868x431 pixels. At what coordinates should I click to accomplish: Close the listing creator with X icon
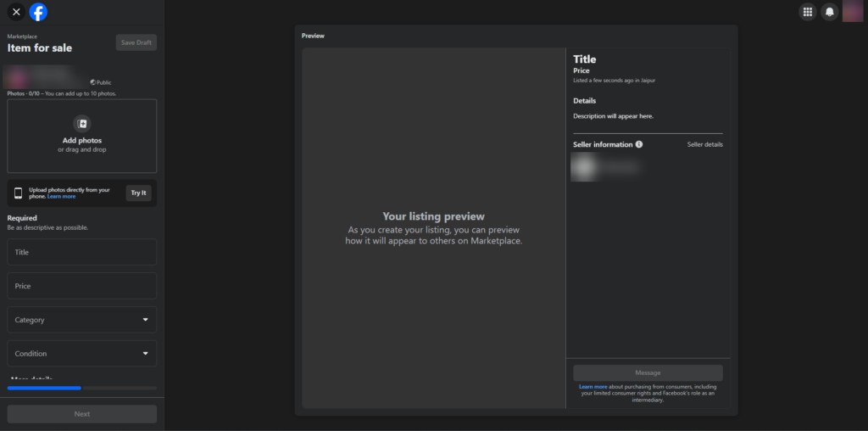[x=16, y=12]
